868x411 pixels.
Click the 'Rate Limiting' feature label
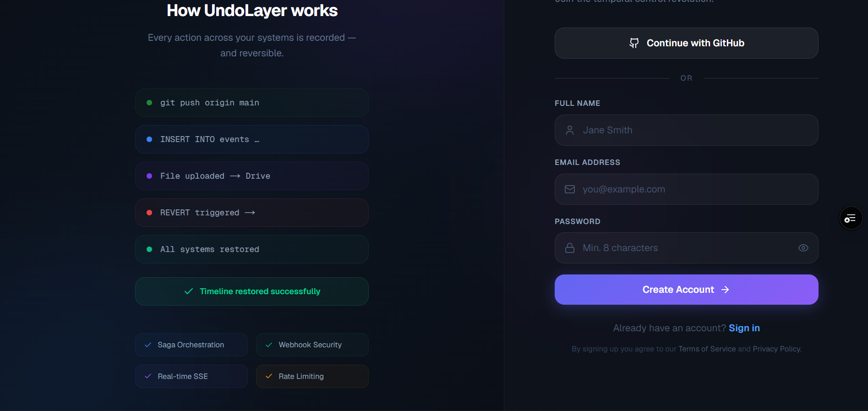tap(301, 377)
